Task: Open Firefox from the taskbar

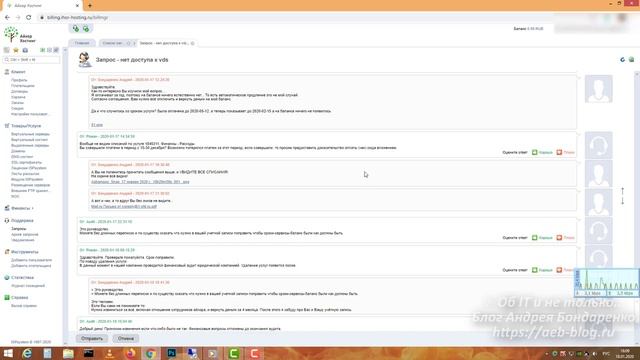Action: (130, 353)
